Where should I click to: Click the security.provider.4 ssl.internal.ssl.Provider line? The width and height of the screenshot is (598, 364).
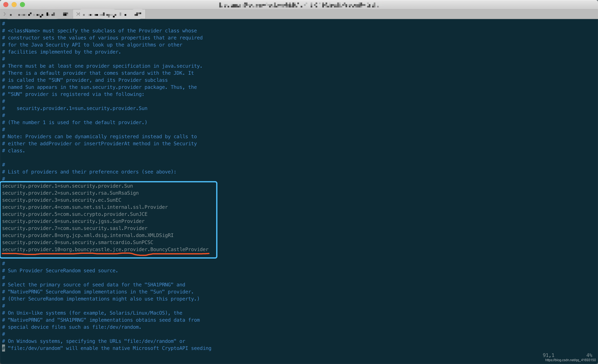coord(85,207)
